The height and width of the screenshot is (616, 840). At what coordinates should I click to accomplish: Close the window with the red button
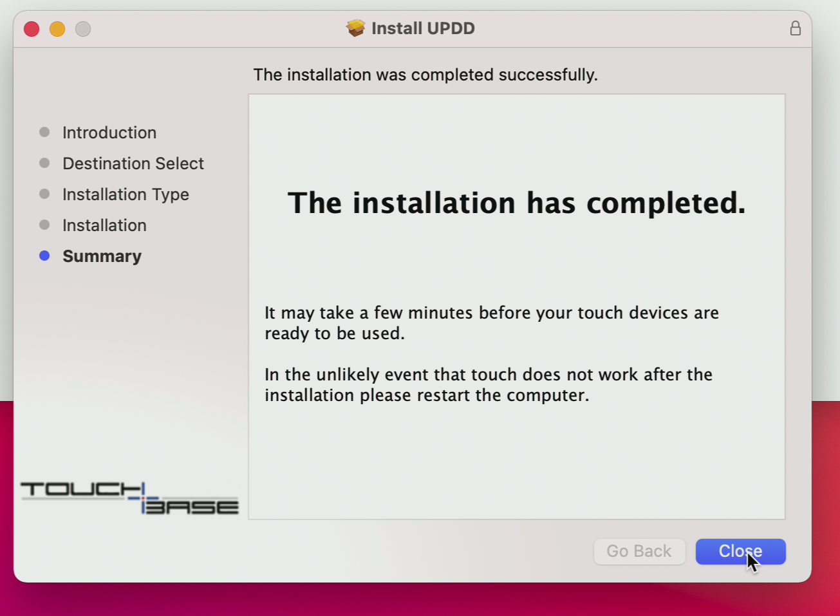pyautogui.click(x=32, y=29)
